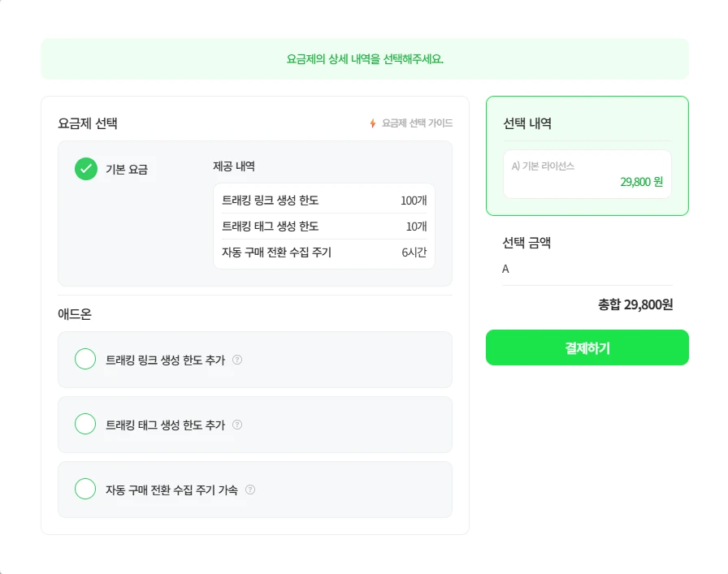Click the A) 기본 라이선스 selected item card
The height and width of the screenshot is (574, 728).
pyautogui.click(x=587, y=174)
